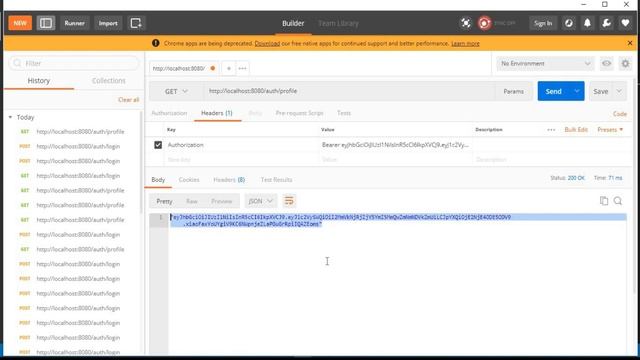Click the Sign In button

click(543, 23)
